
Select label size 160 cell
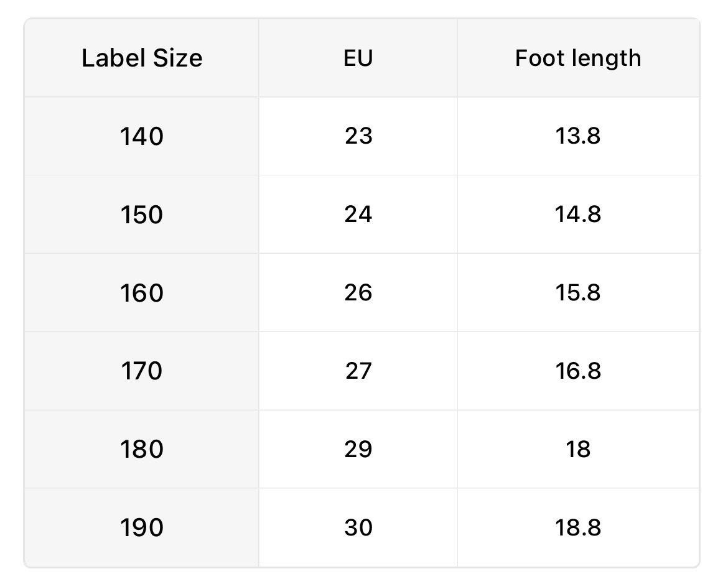(142, 293)
